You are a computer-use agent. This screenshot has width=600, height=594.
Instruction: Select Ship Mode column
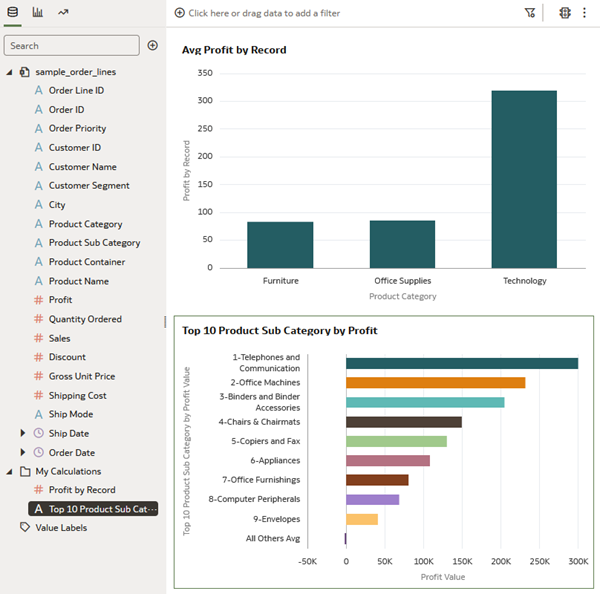click(71, 414)
